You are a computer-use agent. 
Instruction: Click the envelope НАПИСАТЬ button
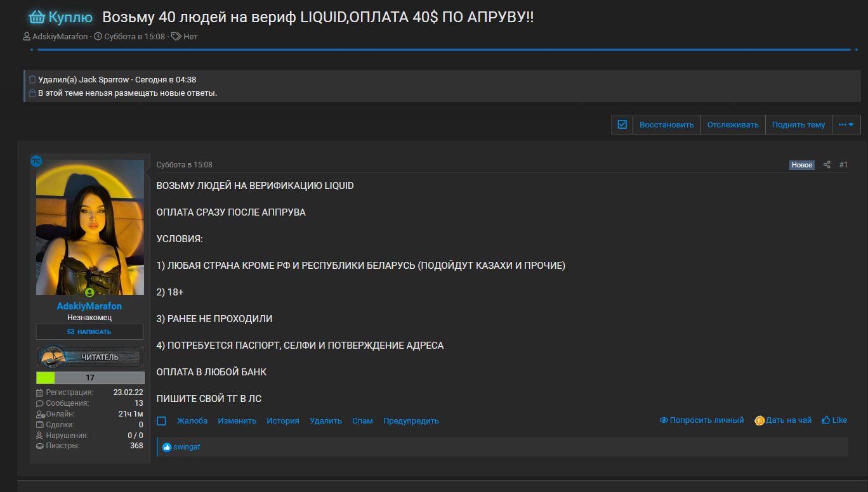coord(89,332)
